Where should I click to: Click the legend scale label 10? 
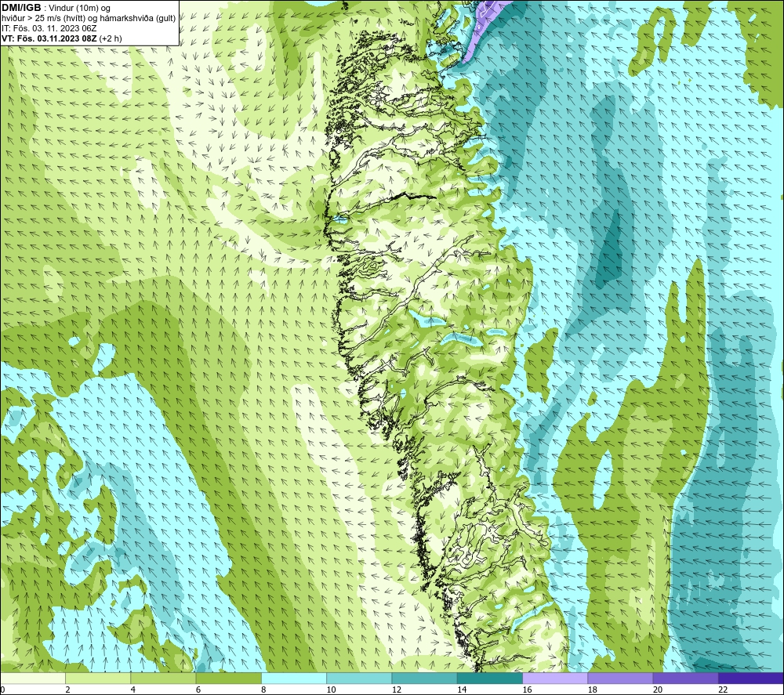pyautogui.click(x=331, y=690)
